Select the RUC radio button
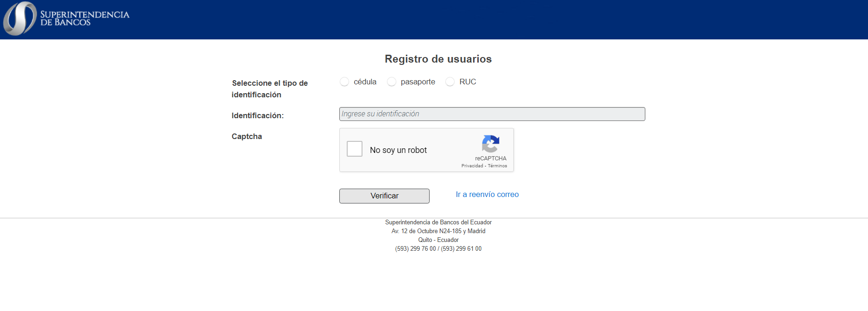 coord(450,82)
